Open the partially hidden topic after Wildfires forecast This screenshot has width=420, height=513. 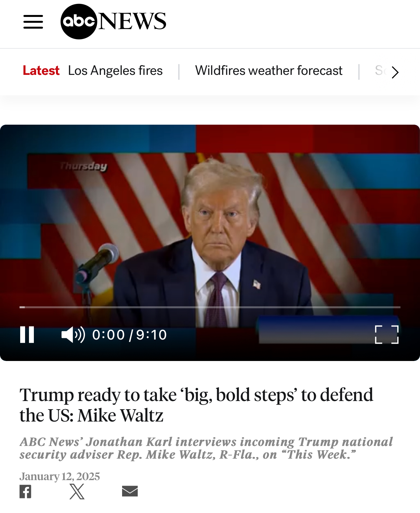(x=381, y=71)
